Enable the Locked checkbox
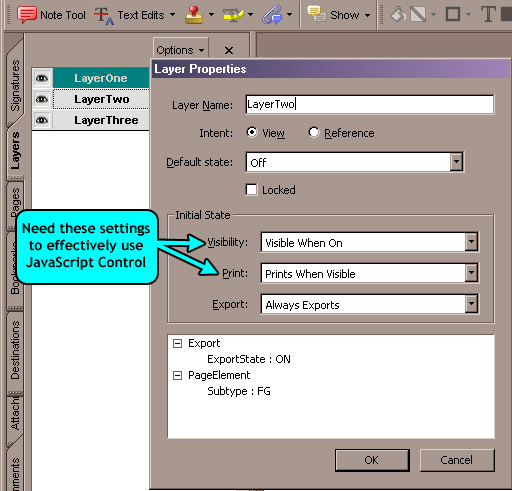The height and width of the screenshot is (491, 512). coord(251,190)
